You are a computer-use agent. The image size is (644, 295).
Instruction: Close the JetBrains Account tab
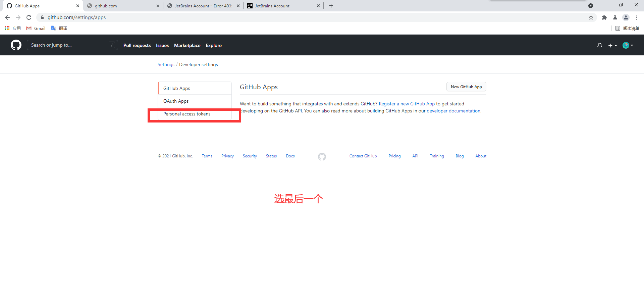(318, 6)
